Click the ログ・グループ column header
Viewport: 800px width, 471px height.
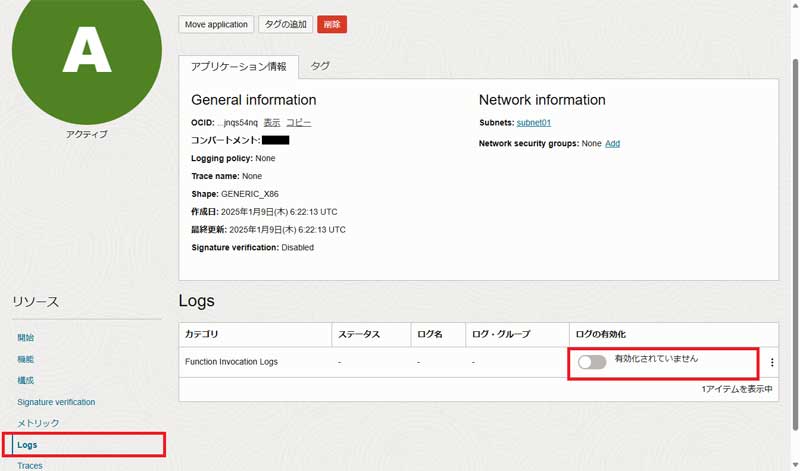point(517,335)
